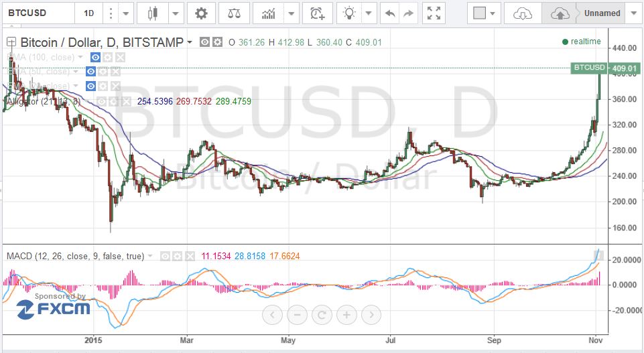Open MACD indicator settings gear
644x353 pixels.
(177, 257)
